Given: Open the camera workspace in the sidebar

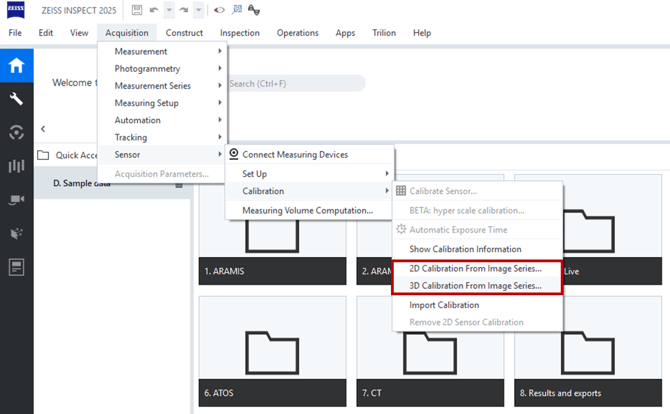Looking at the screenshot, I should [x=16, y=199].
